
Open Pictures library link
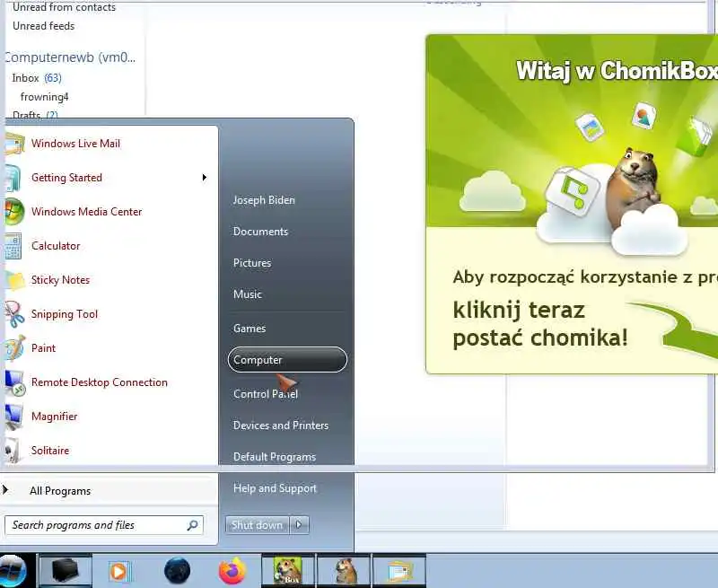click(x=252, y=263)
